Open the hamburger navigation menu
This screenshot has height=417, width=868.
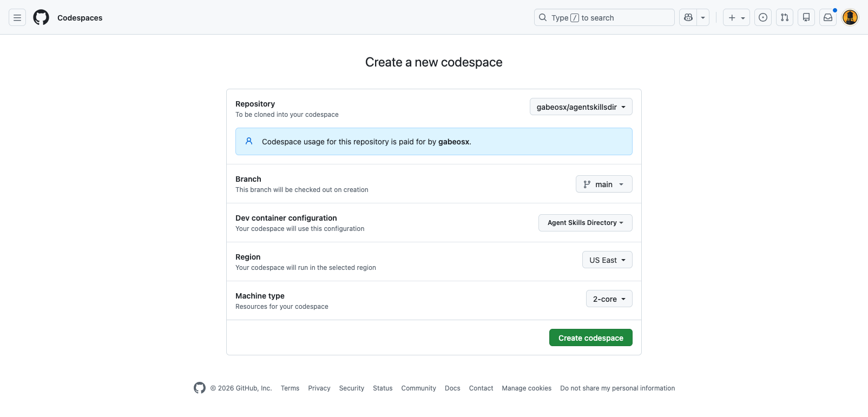point(17,17)
